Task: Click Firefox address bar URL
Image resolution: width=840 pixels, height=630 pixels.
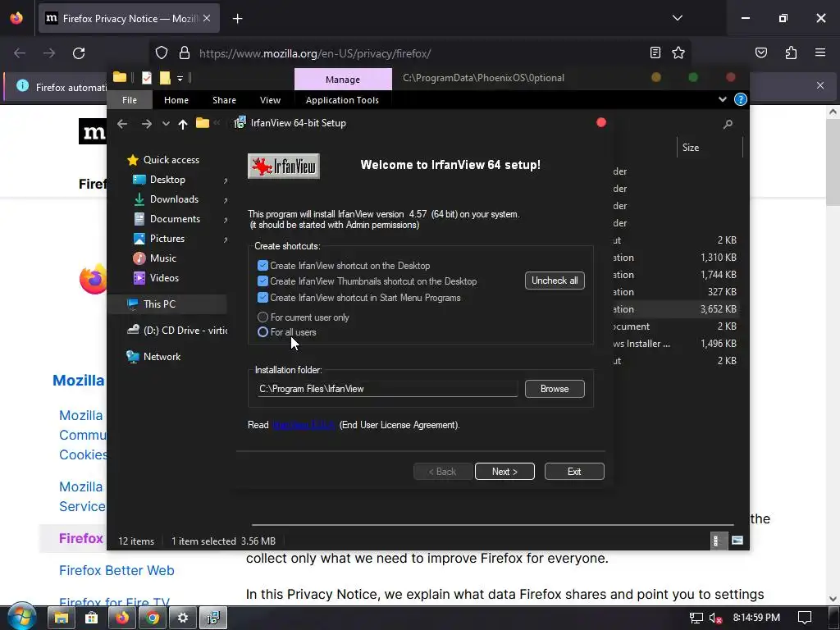Action: [315, 53]
